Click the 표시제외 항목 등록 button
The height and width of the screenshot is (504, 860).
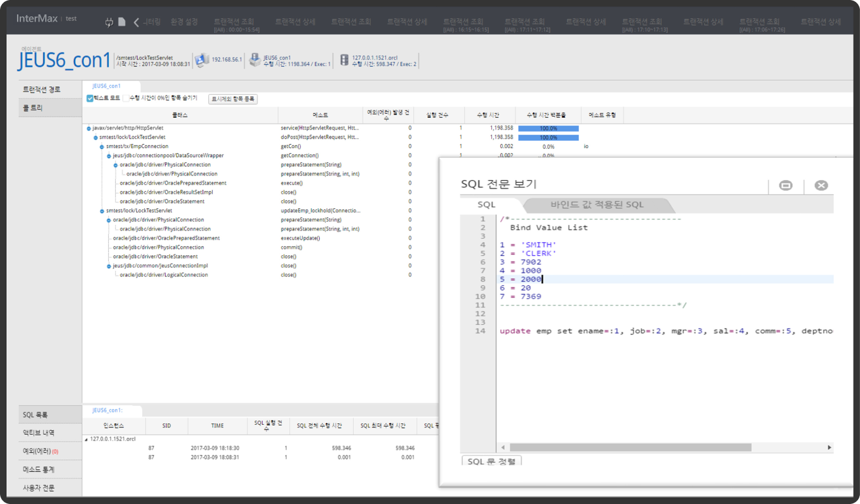click(x=233, y=99)
